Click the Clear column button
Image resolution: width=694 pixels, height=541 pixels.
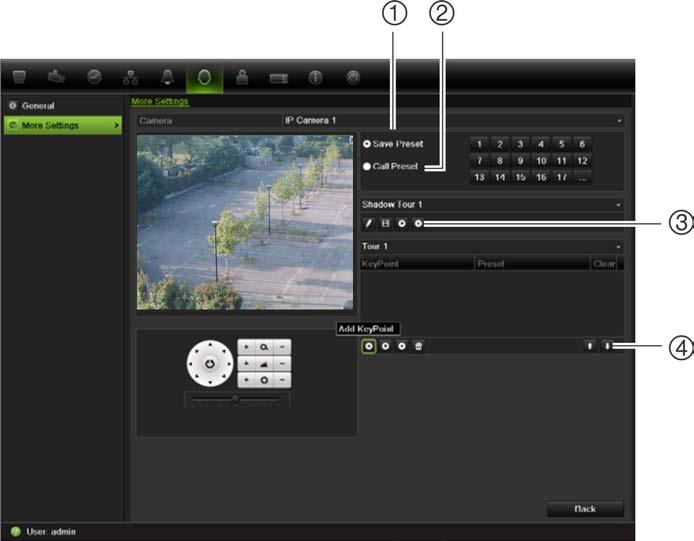pyautogui.click(x=604, y=264)
